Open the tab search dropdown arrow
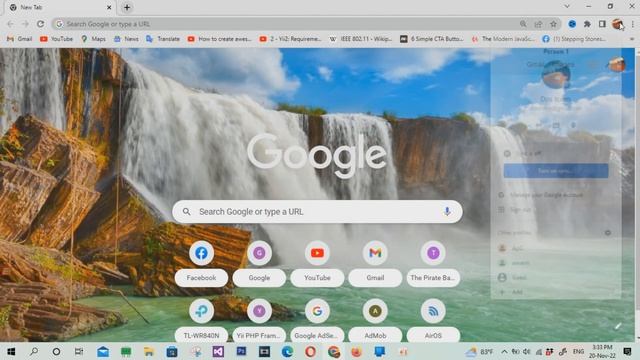The height and width of the screenshot is (360, 640). click(567, 7)
